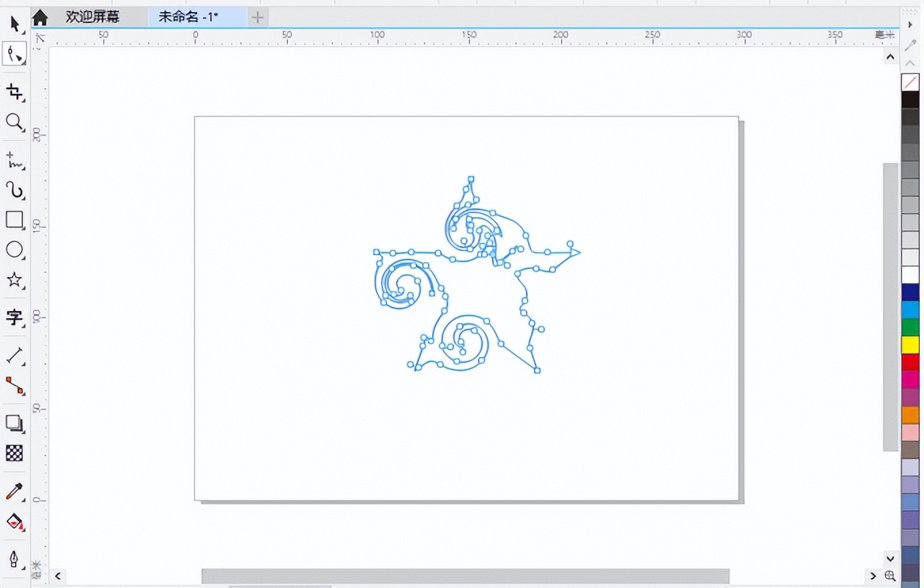The height and width of the screenshot is (588, 924).
Task: Apply the green color swatch
Action: click(910, 327)
